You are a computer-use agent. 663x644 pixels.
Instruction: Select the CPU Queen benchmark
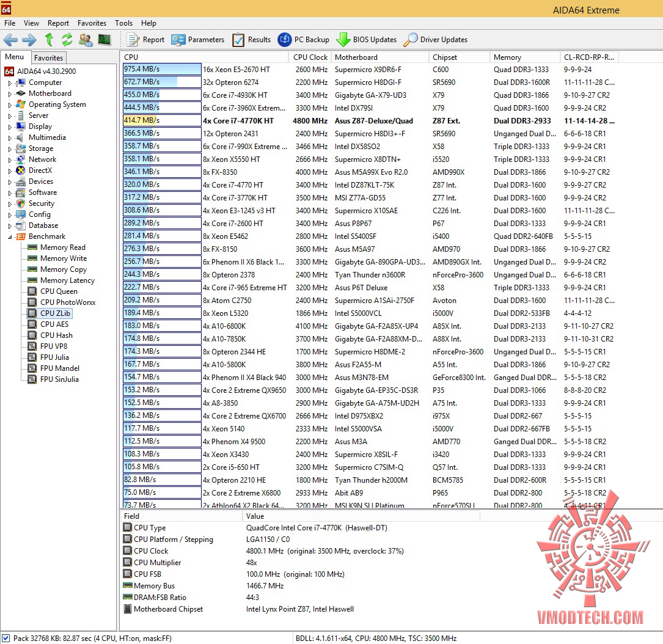pyautogui.click(x=53, y=291)
